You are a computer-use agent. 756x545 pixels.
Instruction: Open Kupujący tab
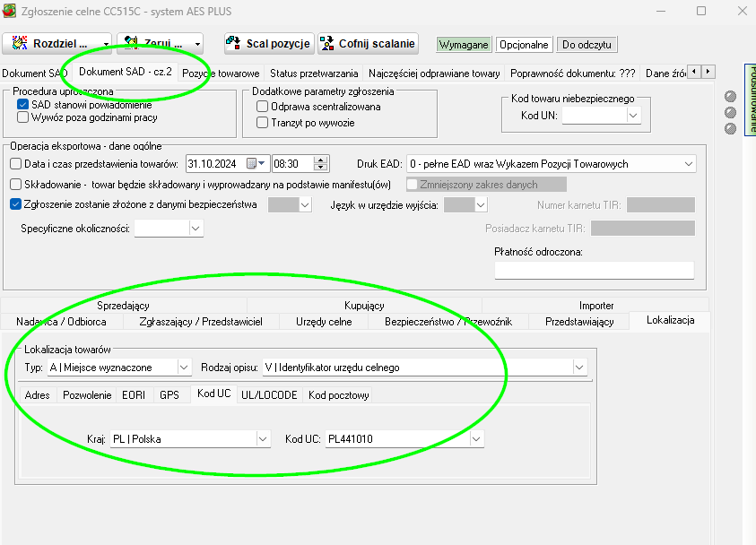pos(364,306)
